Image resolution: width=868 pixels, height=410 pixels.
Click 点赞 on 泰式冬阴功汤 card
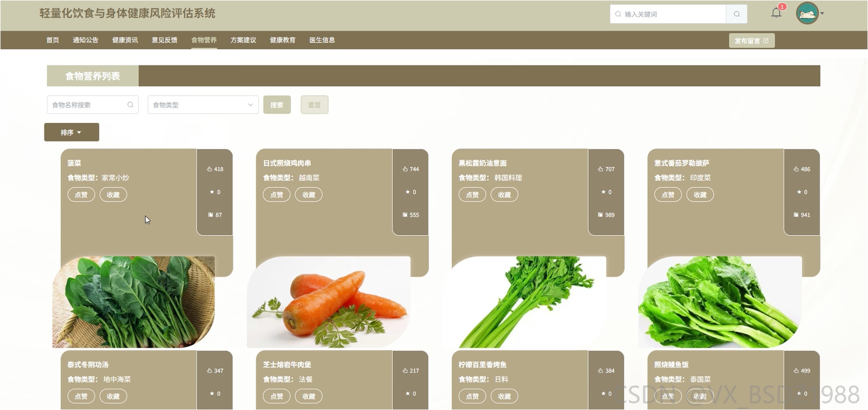tap(81, 396)
